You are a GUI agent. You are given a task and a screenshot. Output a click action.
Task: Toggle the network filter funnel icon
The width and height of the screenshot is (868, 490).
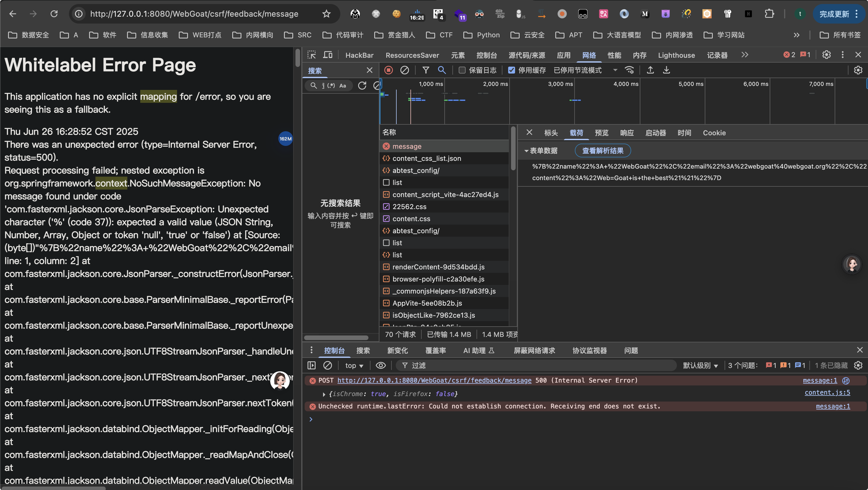pyautogui.click(x=426, y=70)
